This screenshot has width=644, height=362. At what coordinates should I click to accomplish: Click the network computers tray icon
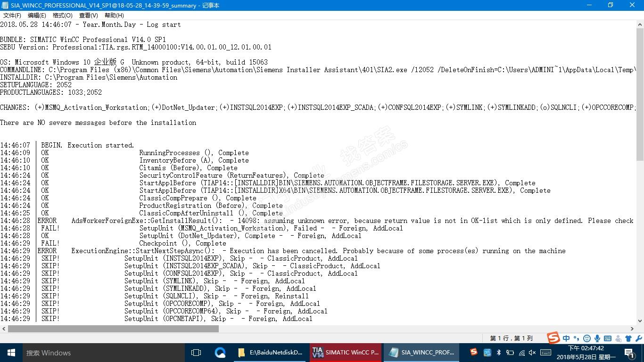click(x=487, y=352)
